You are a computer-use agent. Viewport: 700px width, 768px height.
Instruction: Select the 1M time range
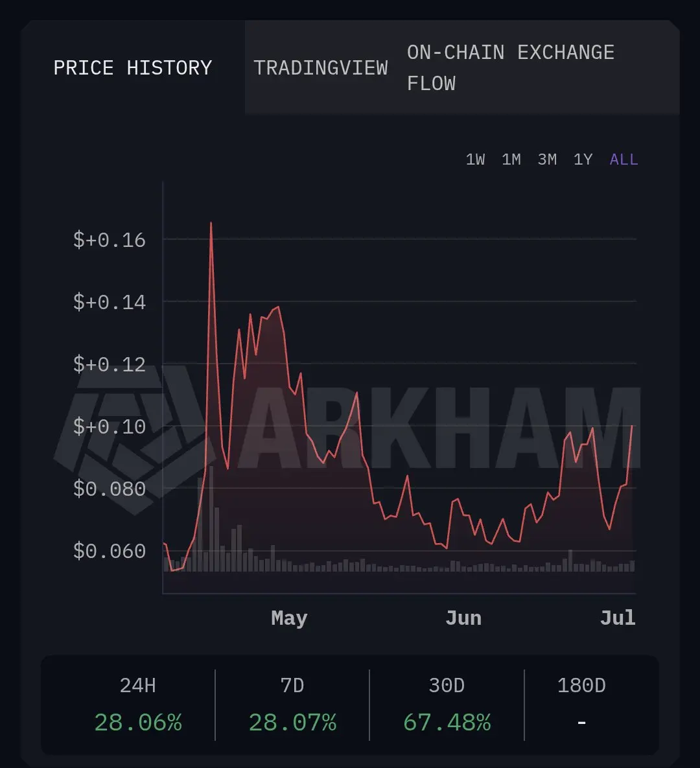[511, 159]
